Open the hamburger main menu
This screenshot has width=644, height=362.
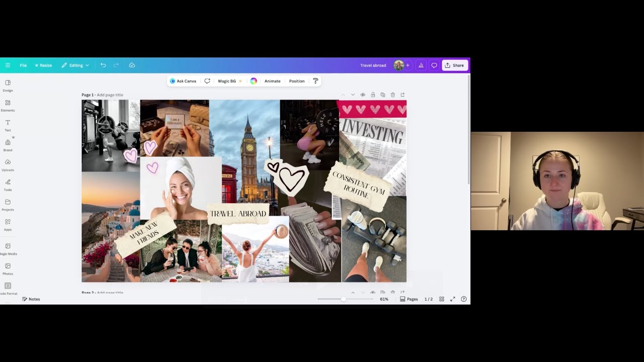8,65
